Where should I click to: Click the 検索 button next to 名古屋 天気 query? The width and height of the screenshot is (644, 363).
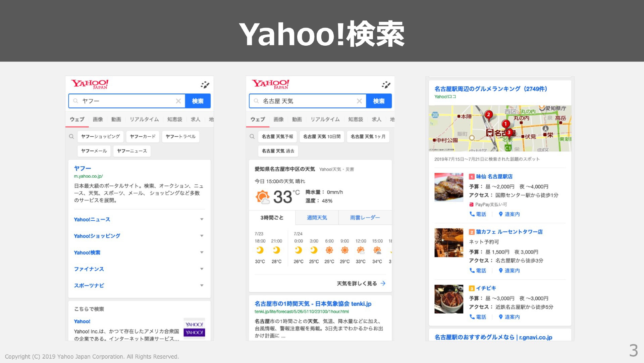379,101
